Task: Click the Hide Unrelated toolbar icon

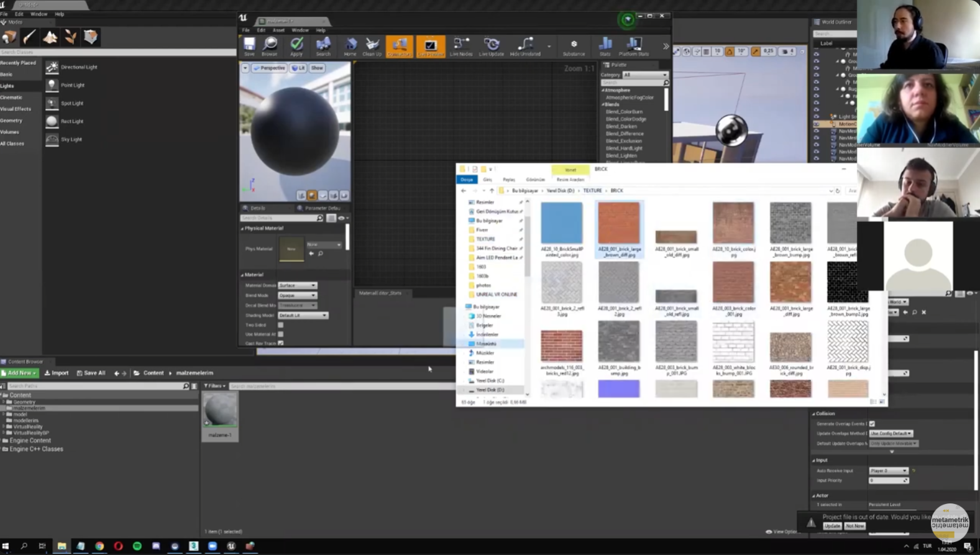Action: [x=525, y=47]
